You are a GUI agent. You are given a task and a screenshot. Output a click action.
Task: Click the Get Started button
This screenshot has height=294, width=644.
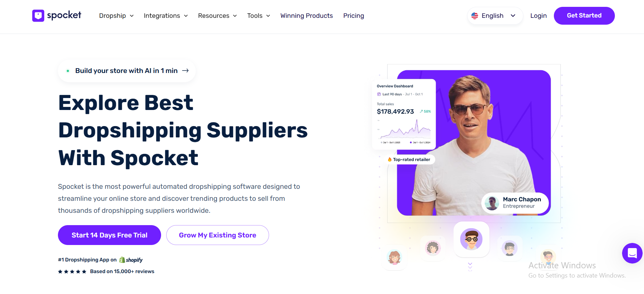tap(584, 16)
